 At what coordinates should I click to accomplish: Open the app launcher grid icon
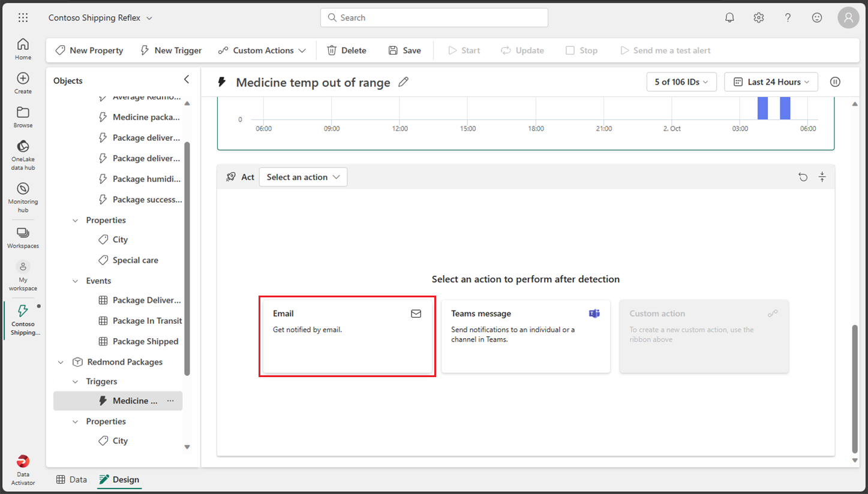23,17
